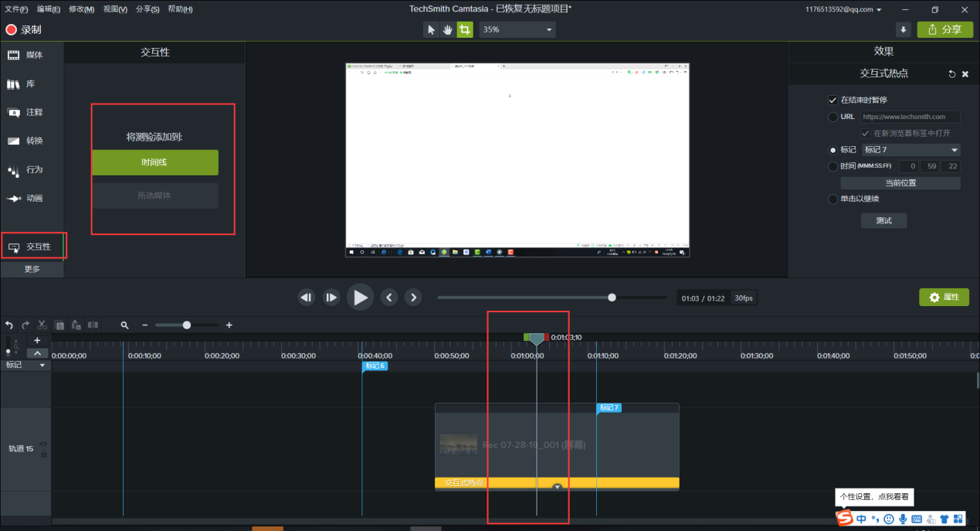980x531 pixels.
Task: Open the 标记 7 marker dropdown
Action: click(x=910, y=150)
